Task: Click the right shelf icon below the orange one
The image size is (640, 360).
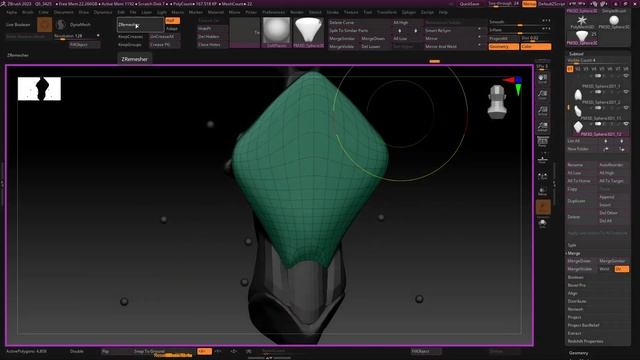Action: tap(543, 223)
